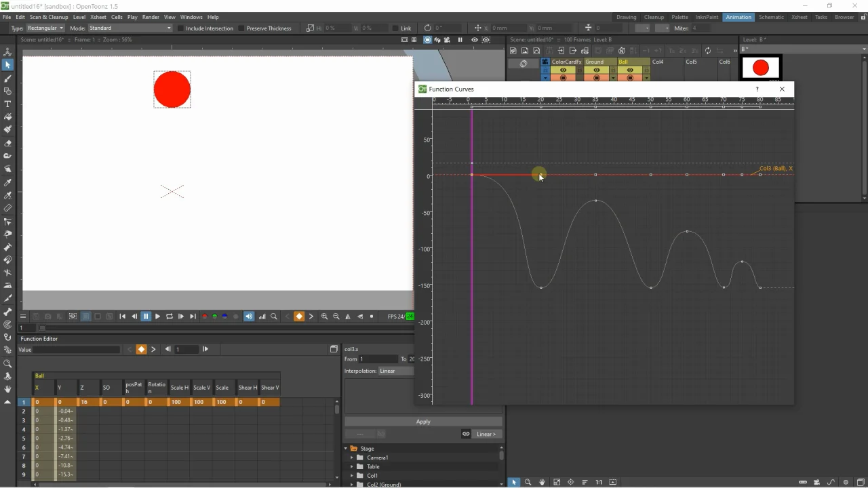Toggle preview visibility of Ball column

coord(630,70)
